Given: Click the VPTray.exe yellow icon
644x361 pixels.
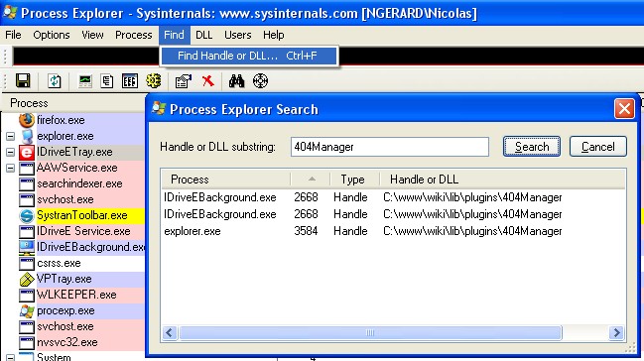Looking at the screenshot, I should (x=27, y=280).
